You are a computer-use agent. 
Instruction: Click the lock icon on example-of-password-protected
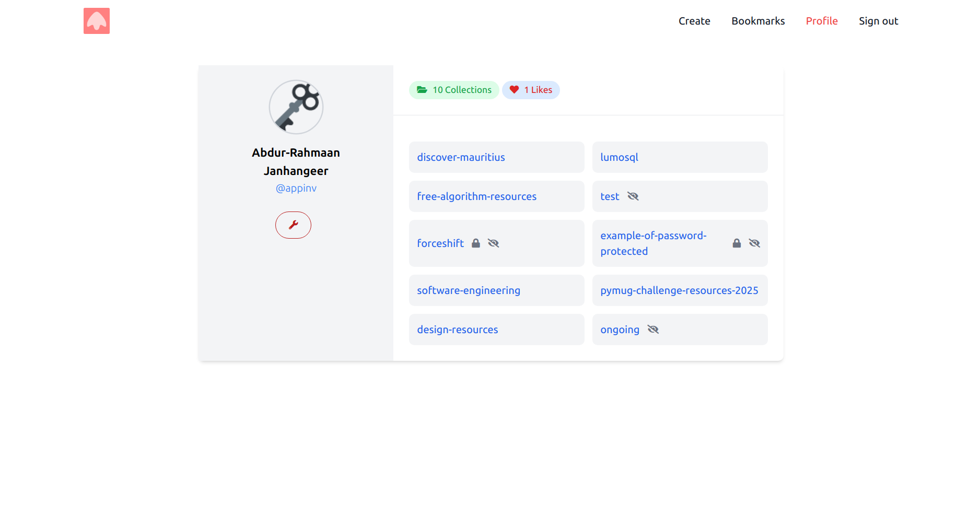737,243
